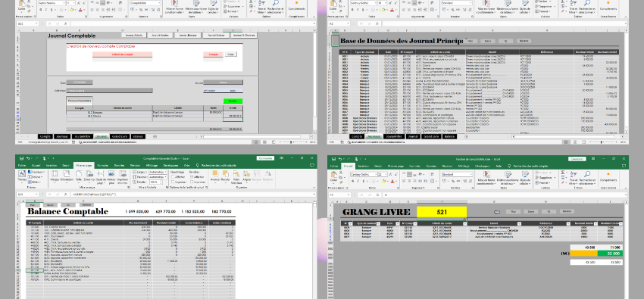Click the Journal Banque button
This screenshot has height=299, width=644.
[186, 36]
